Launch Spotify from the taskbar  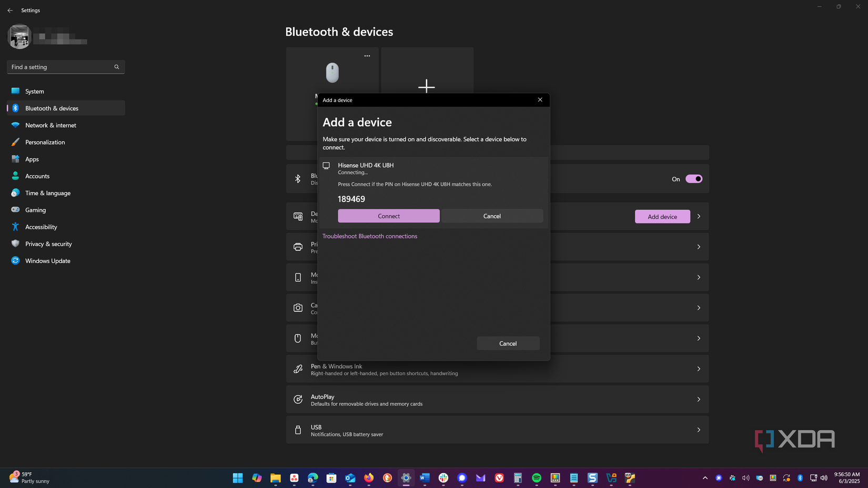(536, 478)
